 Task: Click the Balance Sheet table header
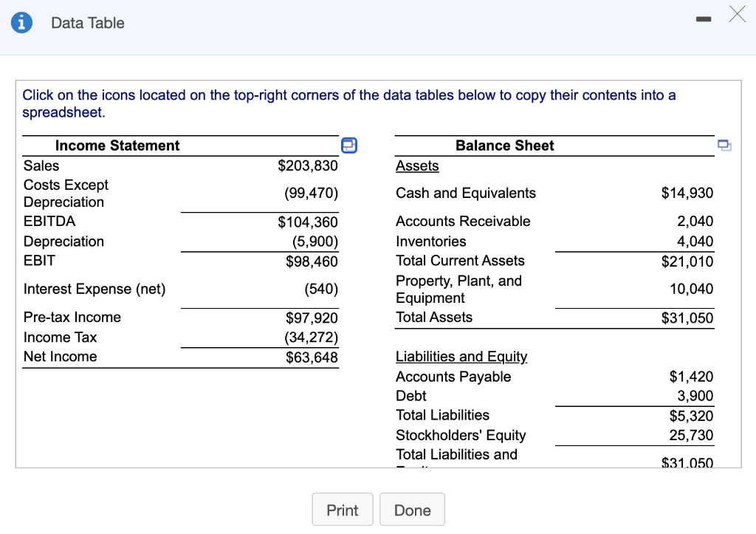pyautogui.click(x=504, y=146)
